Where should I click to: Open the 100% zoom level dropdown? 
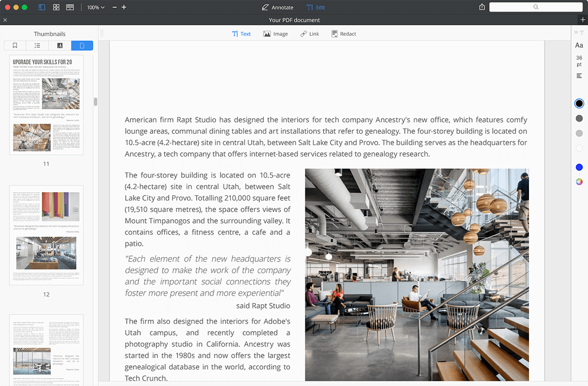pos(96,7)
